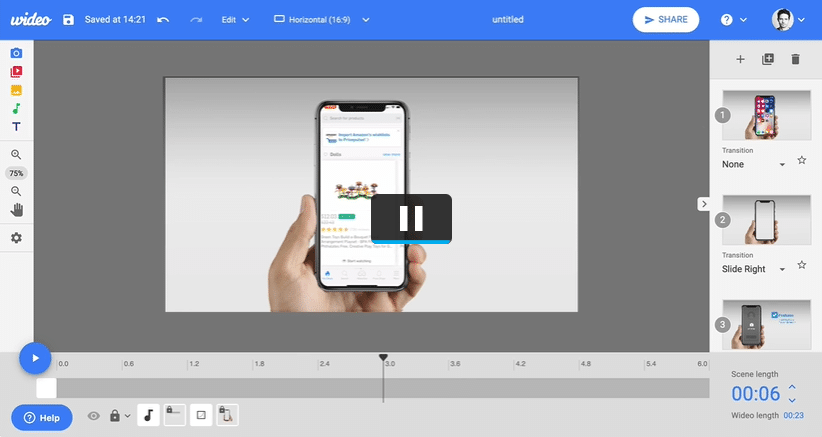Open the Edit menu
Image resolution: width=822 pixels, height=437 pixels.
click(235, 20)
